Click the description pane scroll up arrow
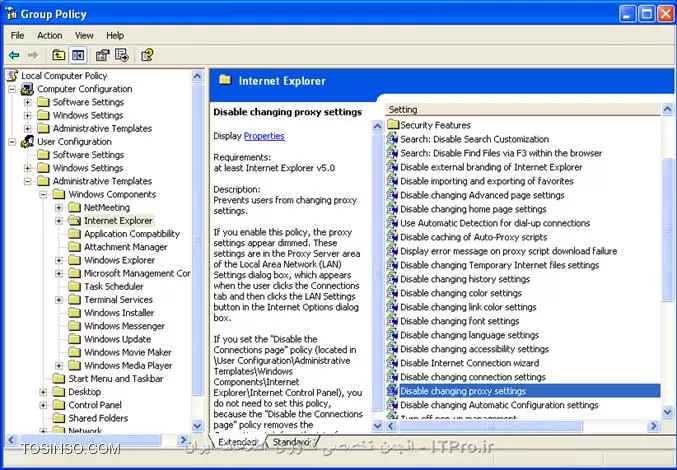 click(377, 126)
